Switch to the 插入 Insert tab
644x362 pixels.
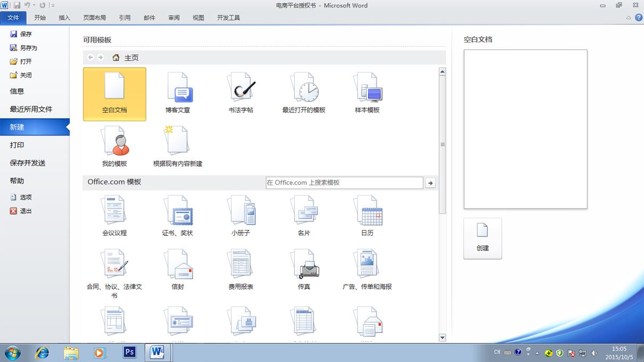(x=64, y=18)
